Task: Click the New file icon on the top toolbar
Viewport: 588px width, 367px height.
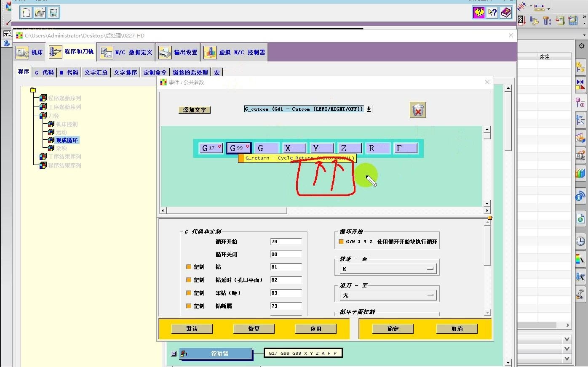Action: 25,12
